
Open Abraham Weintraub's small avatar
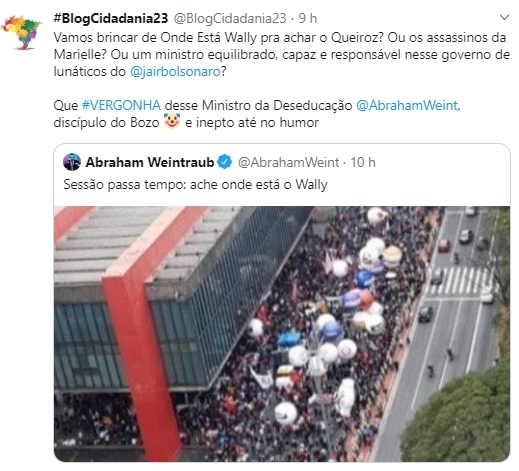[72, 162]
